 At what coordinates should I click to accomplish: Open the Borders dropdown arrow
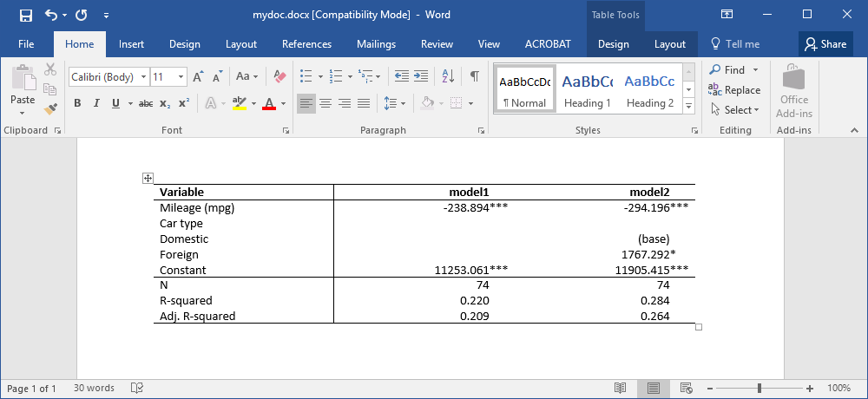(x=470, y=103)
